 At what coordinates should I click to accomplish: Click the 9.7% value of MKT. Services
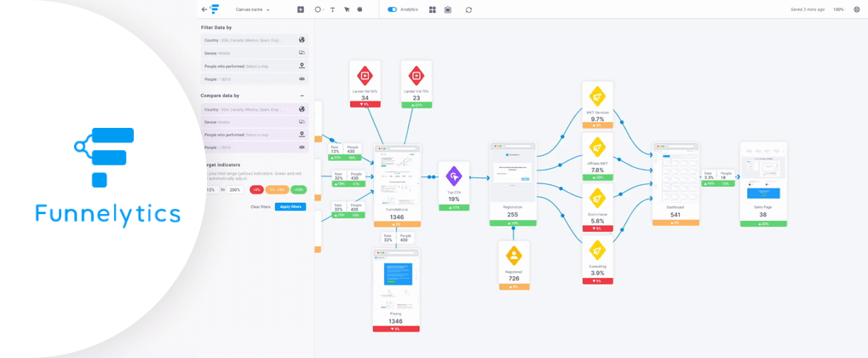[597, 119]
